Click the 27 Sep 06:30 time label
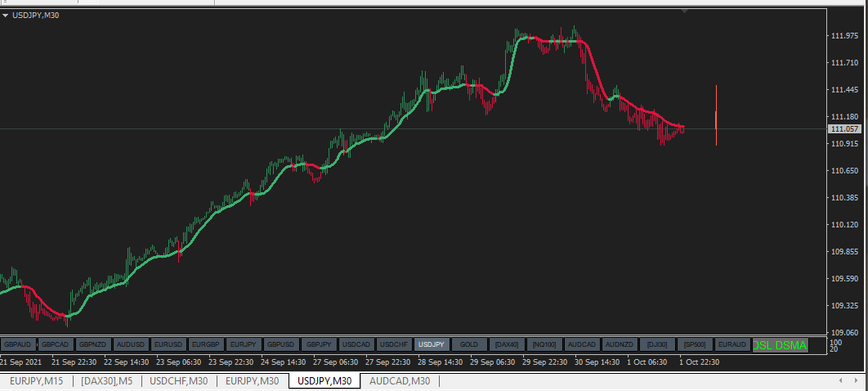This screenshot has height=391, width=868. [335, 362]
